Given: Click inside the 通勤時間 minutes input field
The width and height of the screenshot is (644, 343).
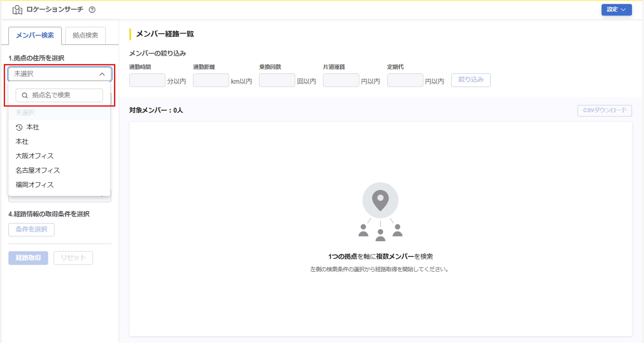Looking at the screenshot, I should [x=147, y=80].
